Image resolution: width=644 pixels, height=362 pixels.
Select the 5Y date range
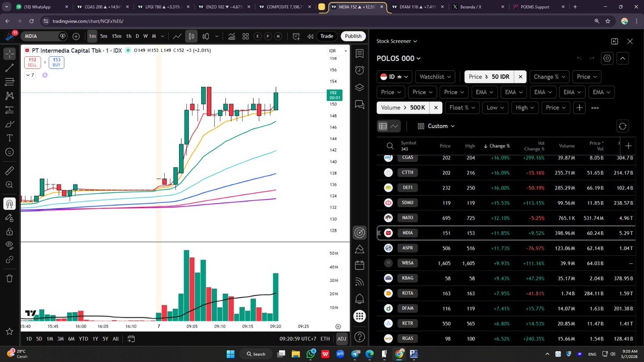pyautogui.click(x=105, y=339)
